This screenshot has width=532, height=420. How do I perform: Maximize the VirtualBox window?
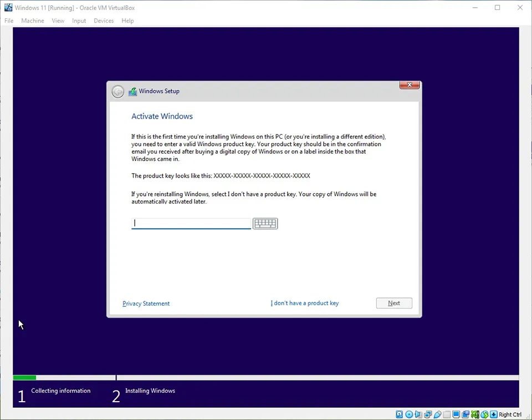pos(498,7)
